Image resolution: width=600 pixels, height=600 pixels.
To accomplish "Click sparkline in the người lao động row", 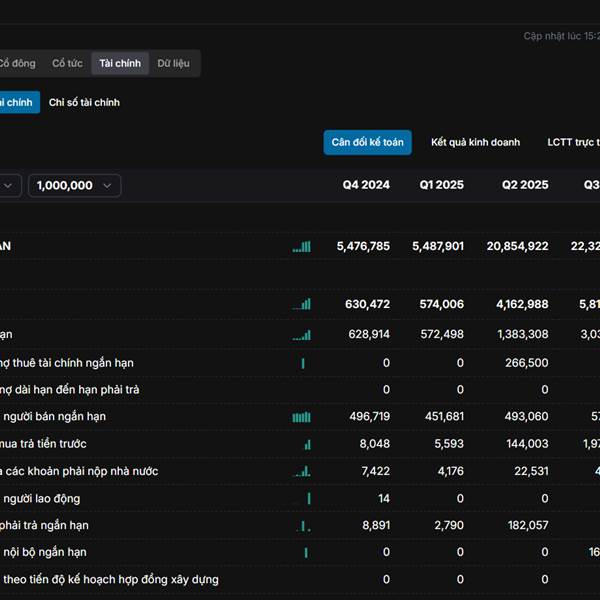I will pos(309,498).
